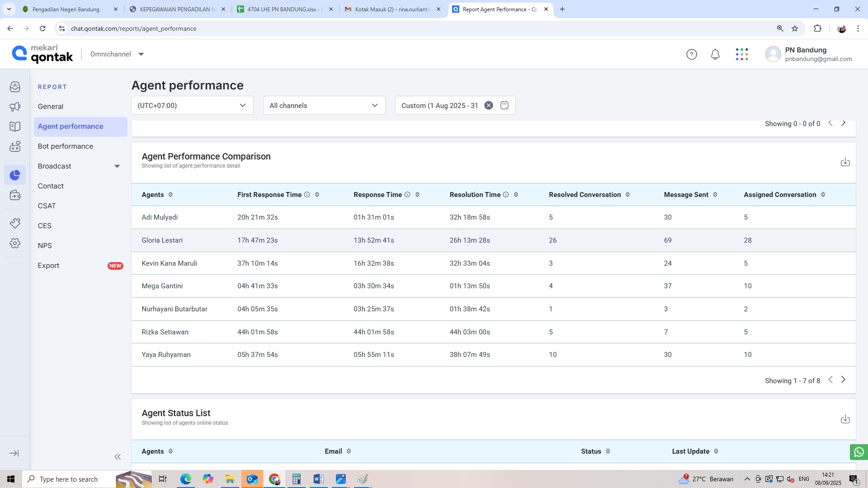868x488 pixels.
Task: Open the help question mark icon
Action: [x=691, y=55]
